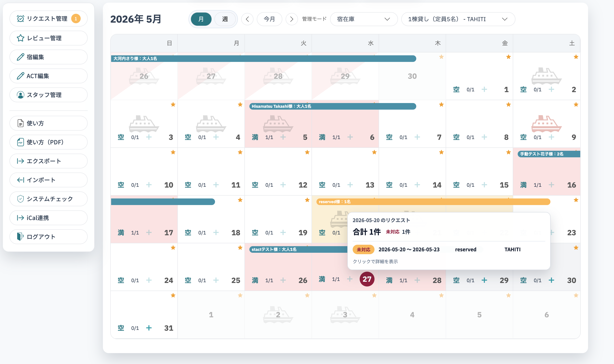Click the ACT編集 pencil icon

tap(20, 76)
